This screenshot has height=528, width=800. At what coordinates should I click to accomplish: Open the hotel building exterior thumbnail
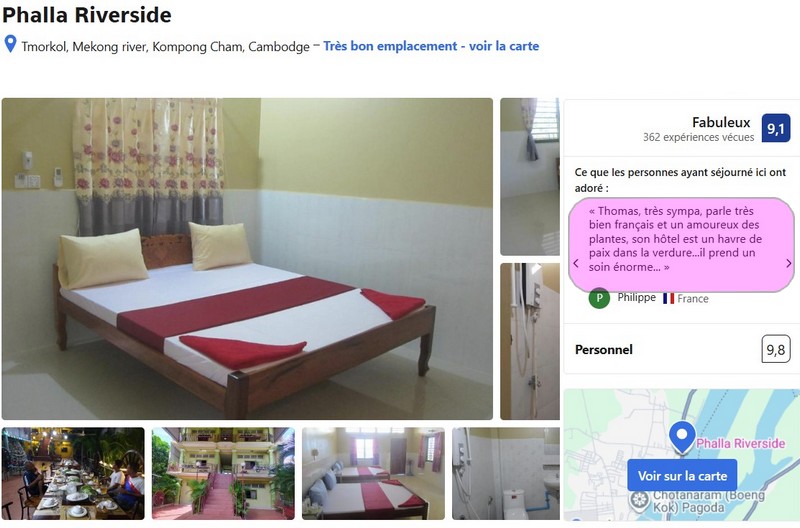223,473
